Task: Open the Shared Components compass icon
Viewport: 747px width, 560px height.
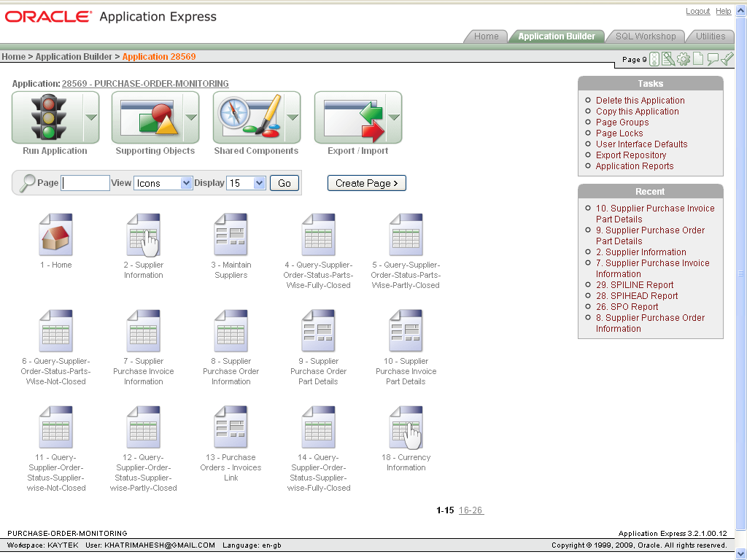Action: point(249,117)
